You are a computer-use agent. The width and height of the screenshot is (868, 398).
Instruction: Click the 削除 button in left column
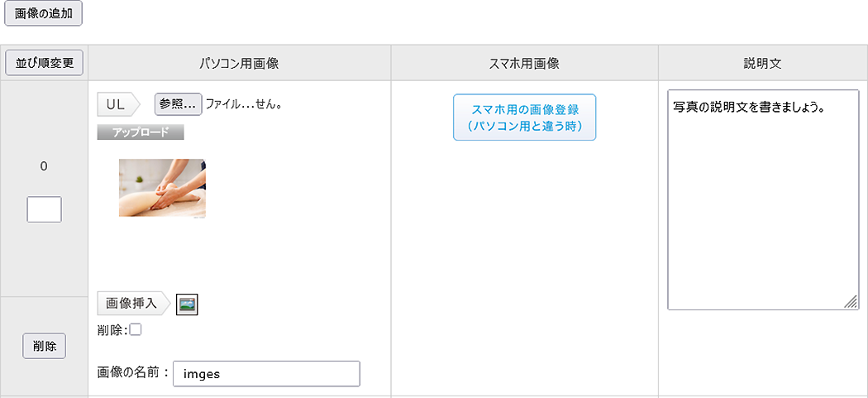point(45,346)
